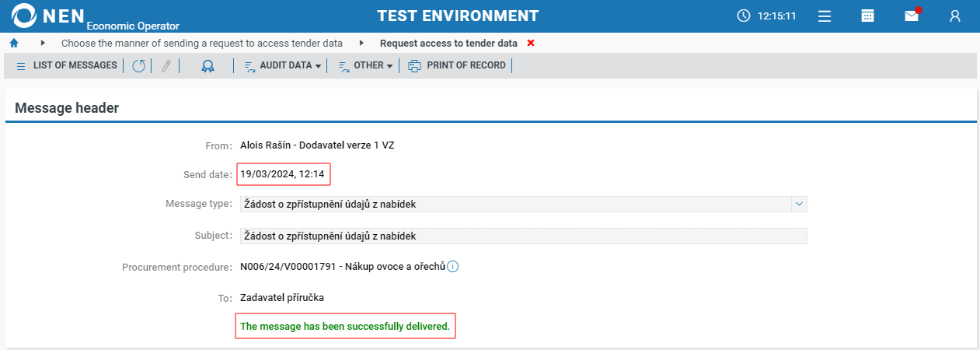Open the user profile icon

click(x=955, y=16)
